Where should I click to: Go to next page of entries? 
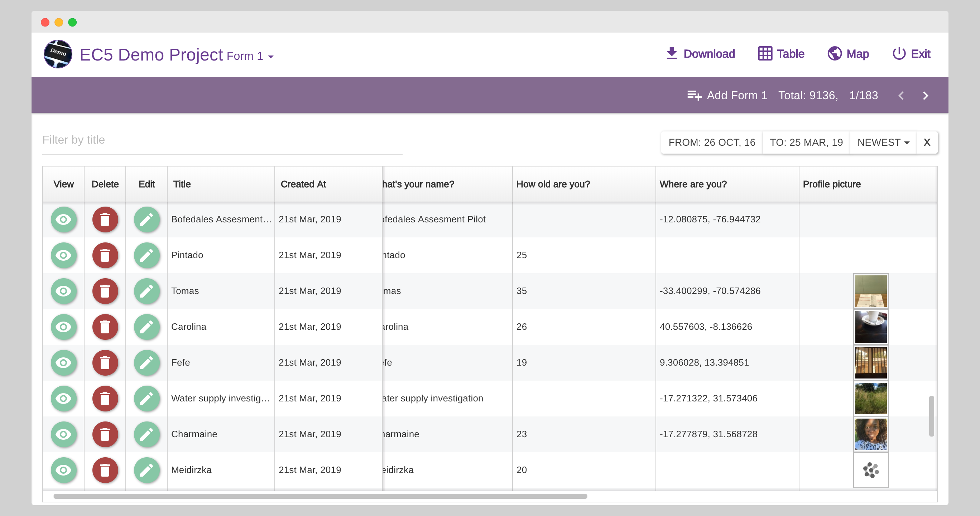point(925,96)
